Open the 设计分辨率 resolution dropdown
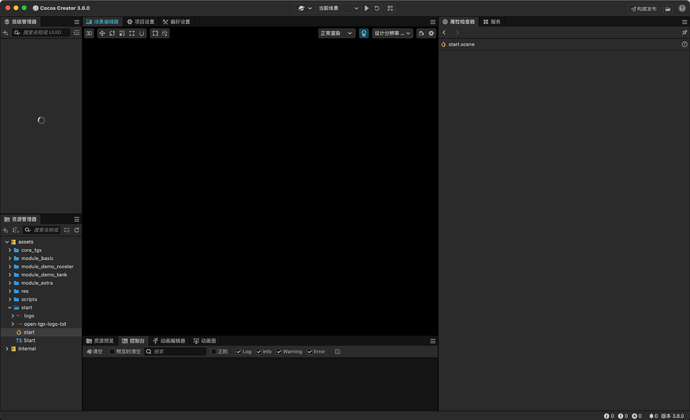This screenshot has height=420, width=690. [x=392, y=33]
